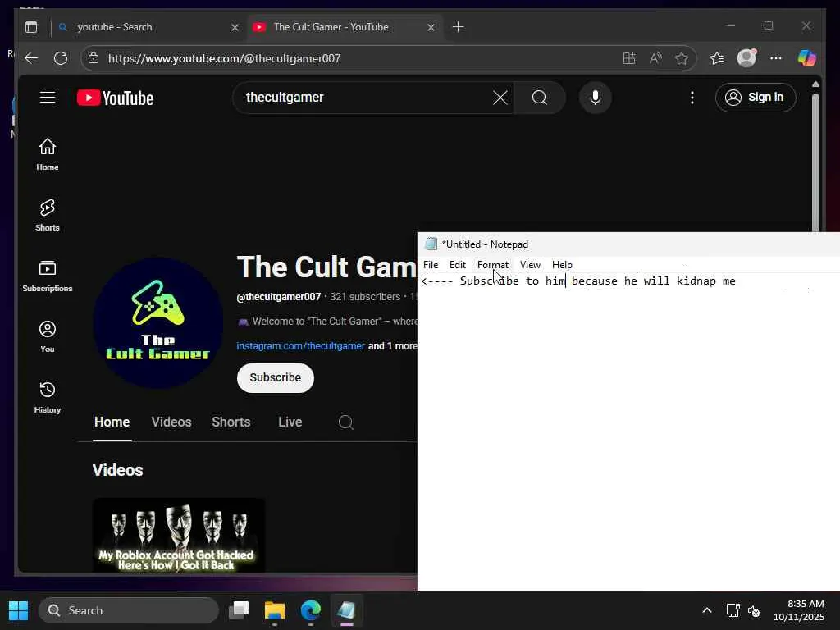
Task: Open the browser apps grid icon
Action: pyautogui.click(x=629, y=58)
